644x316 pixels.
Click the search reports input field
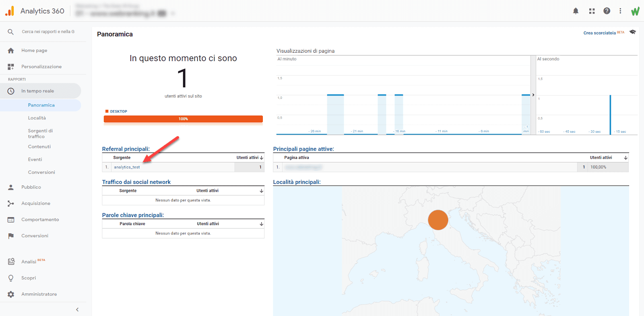(x=48, y=32)
